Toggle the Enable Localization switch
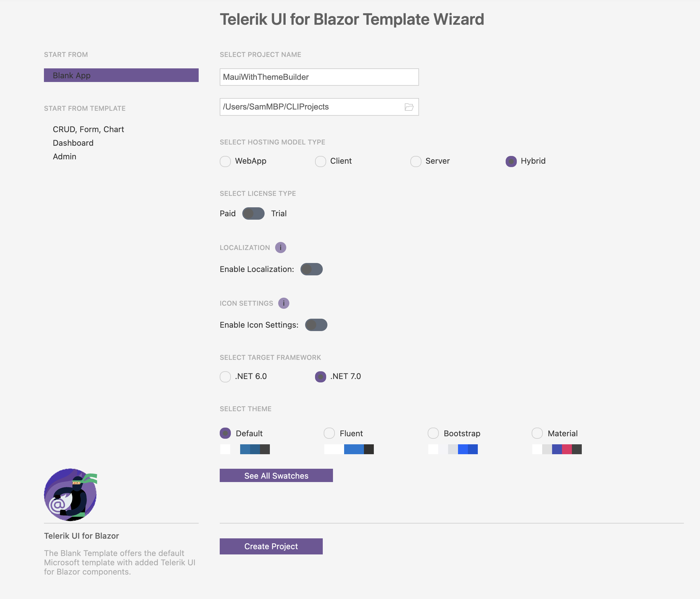The width and height of the screenshot is (700, 599). click(x=312, y=269)
